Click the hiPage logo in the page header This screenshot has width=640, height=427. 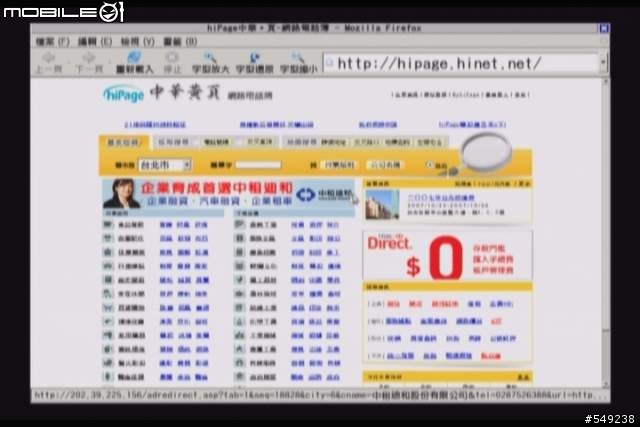point(124,93)
